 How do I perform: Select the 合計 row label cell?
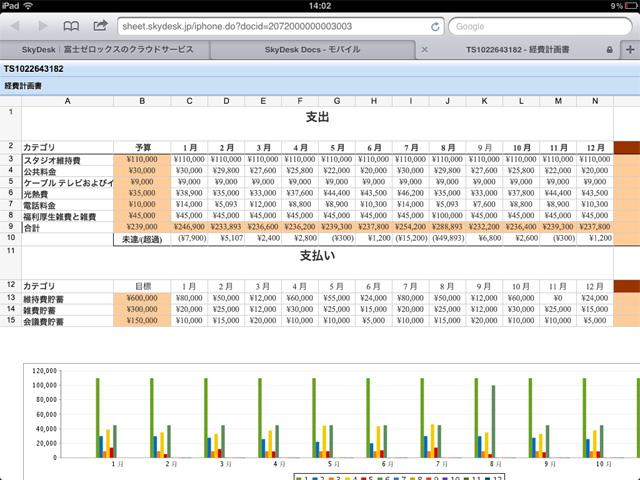pos(67,228)
